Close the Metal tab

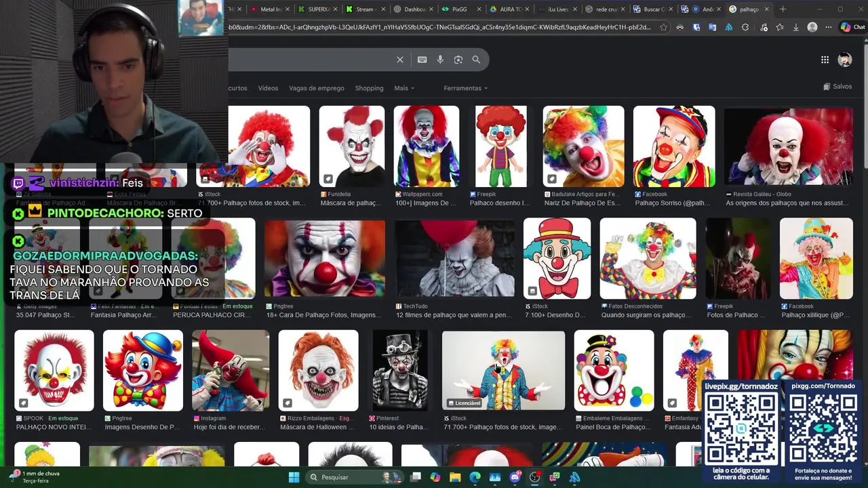[x=288, y=9]
